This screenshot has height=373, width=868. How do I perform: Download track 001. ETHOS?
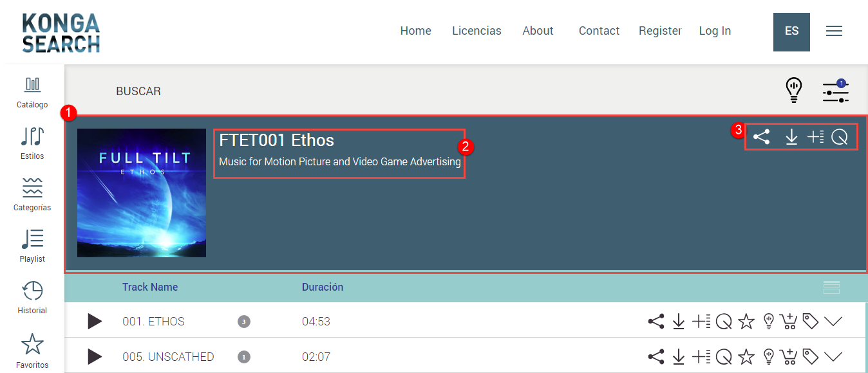(678, 321)
